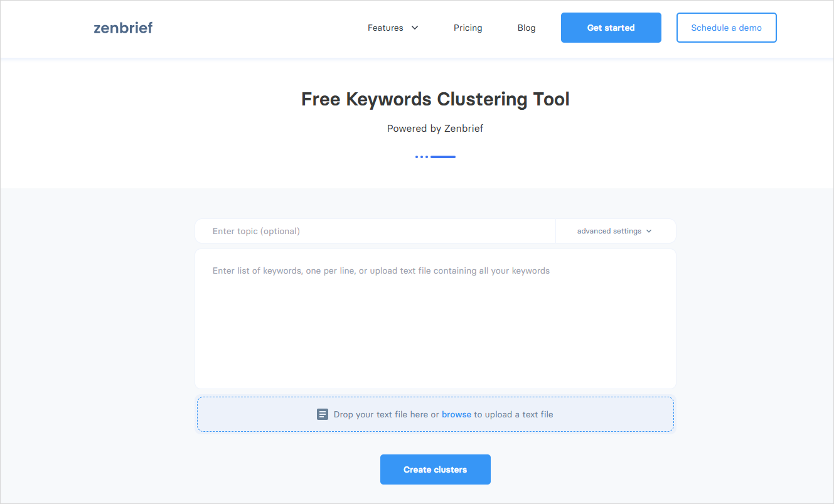
Task: Click the browse upload link
Action: coord(456,414)
